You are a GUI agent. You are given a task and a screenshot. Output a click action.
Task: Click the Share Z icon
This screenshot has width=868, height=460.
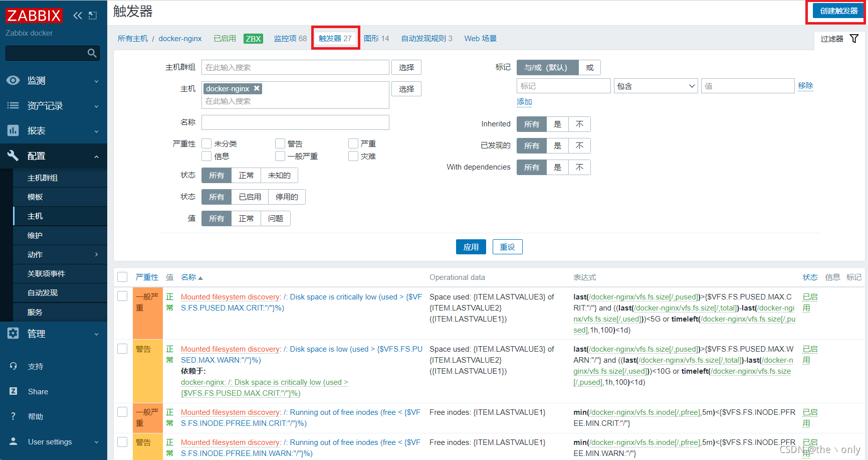14,391
